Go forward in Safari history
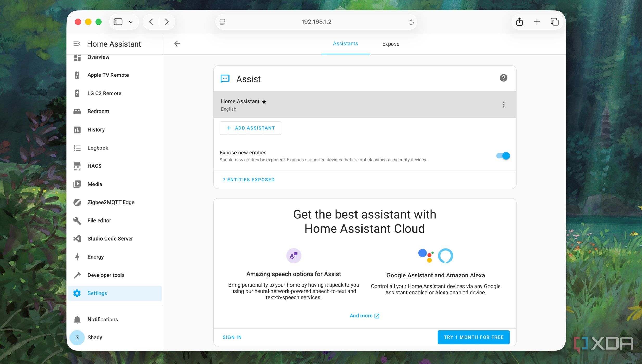Viewport: 642px width, 364px height. [167, 22]
